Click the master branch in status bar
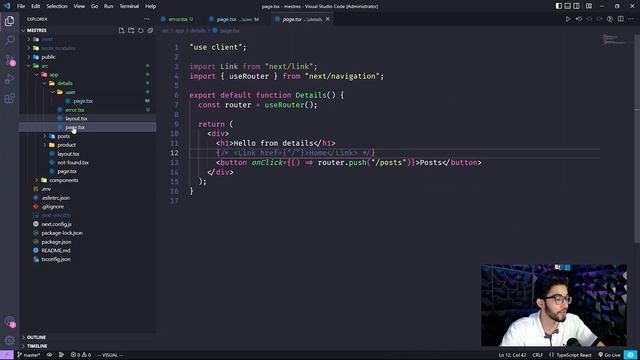640x360 pixels. [x=29, y=355]
